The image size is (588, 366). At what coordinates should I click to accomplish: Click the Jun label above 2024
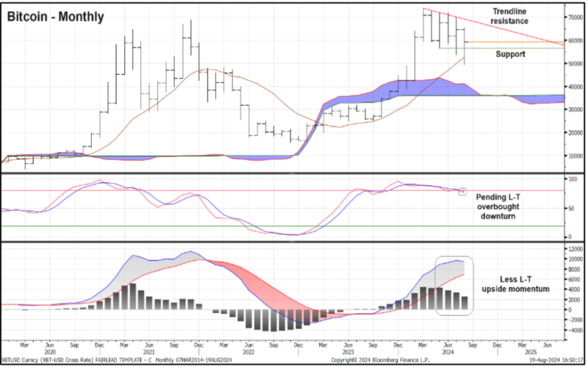448,345
